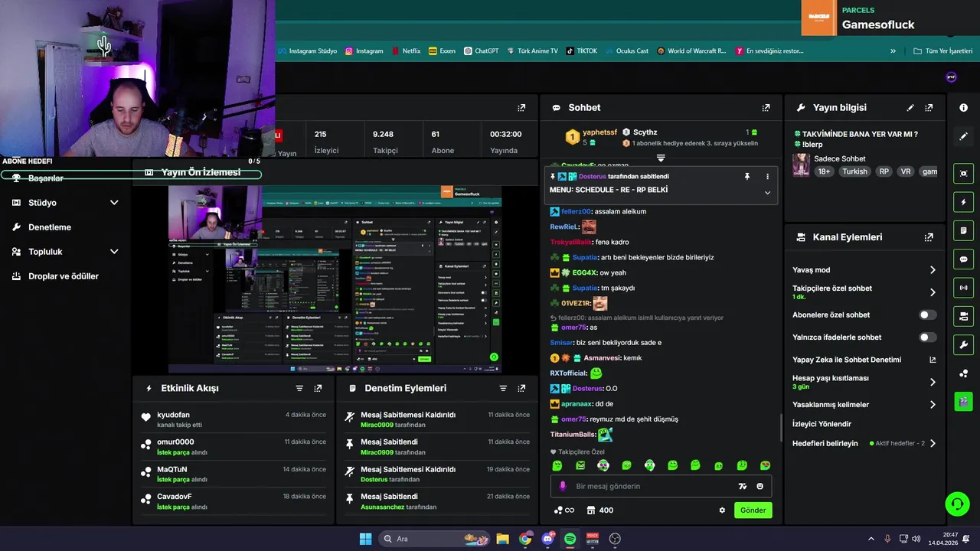This screenshot has height=551, width=980.
Task: Click the Turkish tag
Action: (854, 171)
